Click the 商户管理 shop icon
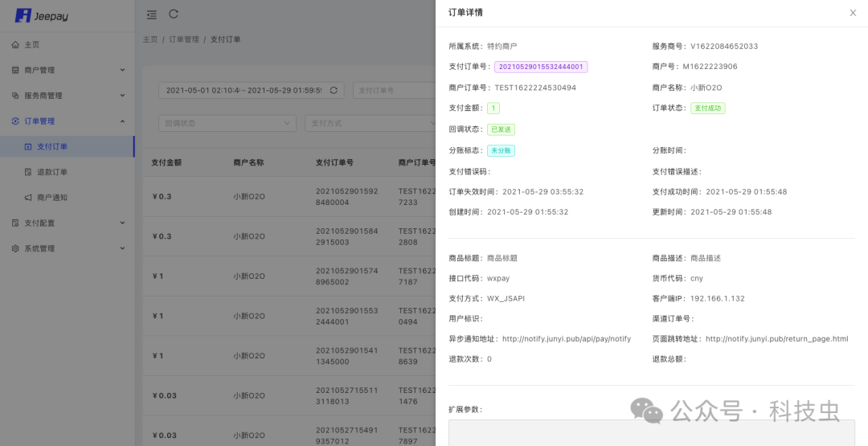 [15, 70]
